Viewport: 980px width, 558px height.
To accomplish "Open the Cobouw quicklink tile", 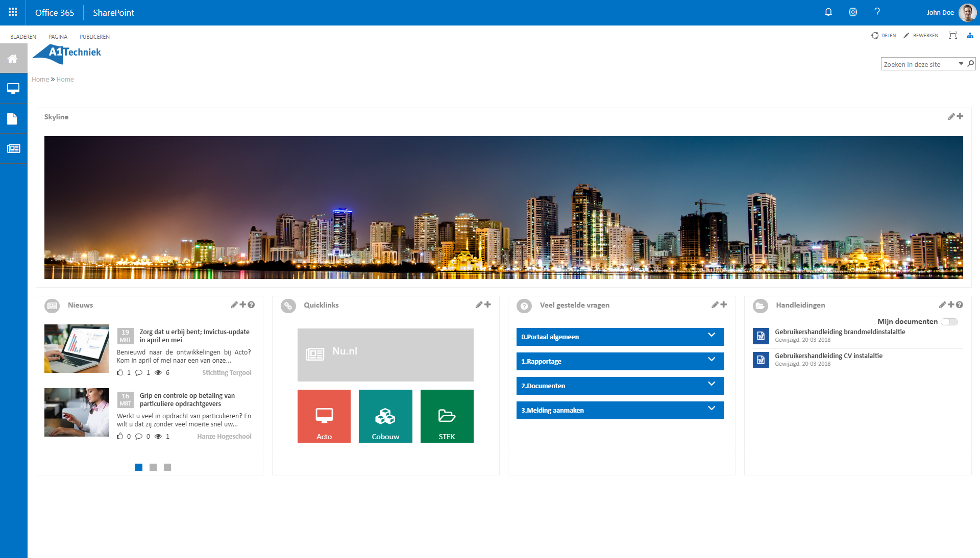I will coord(385,416).
